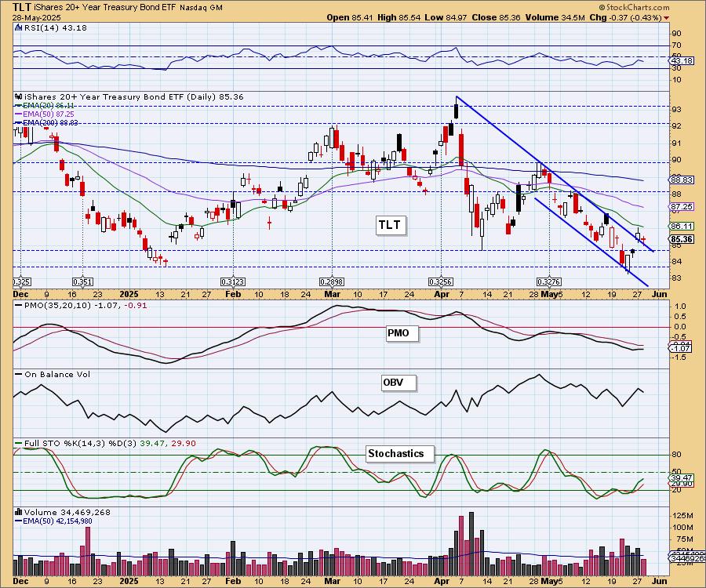Click the -1.5 level label on the PMO axis
The width and height of the screenshot is (706, 588).
click(x=679, y=358)
